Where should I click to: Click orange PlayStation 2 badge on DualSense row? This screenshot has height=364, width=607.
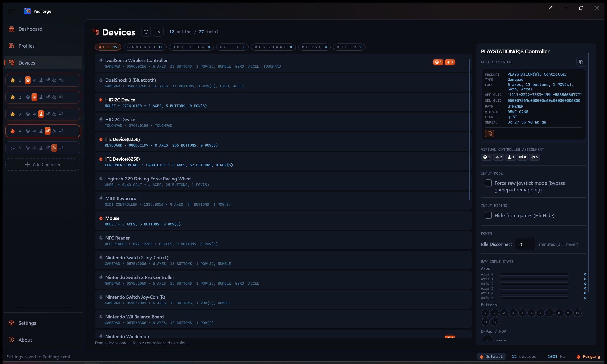(450, 62)
